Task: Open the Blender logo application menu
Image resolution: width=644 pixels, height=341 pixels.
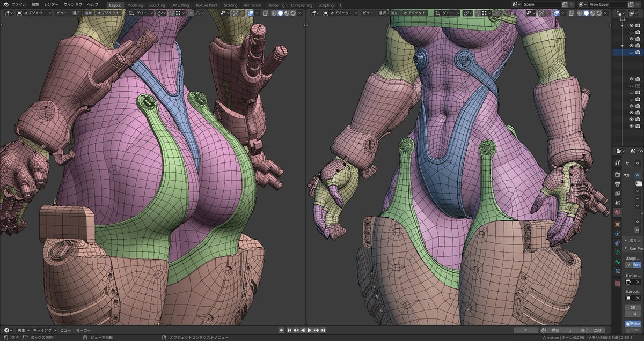Action: pyautogui.click(x=5, y=4)
